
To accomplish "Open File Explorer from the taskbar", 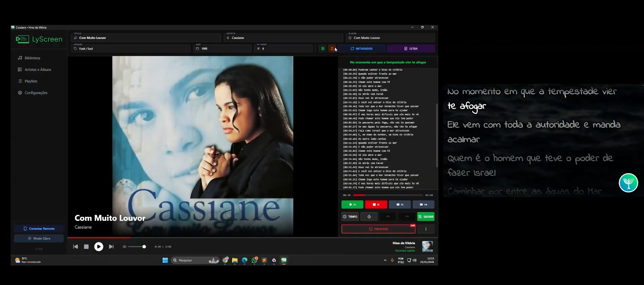I will 235,260.
